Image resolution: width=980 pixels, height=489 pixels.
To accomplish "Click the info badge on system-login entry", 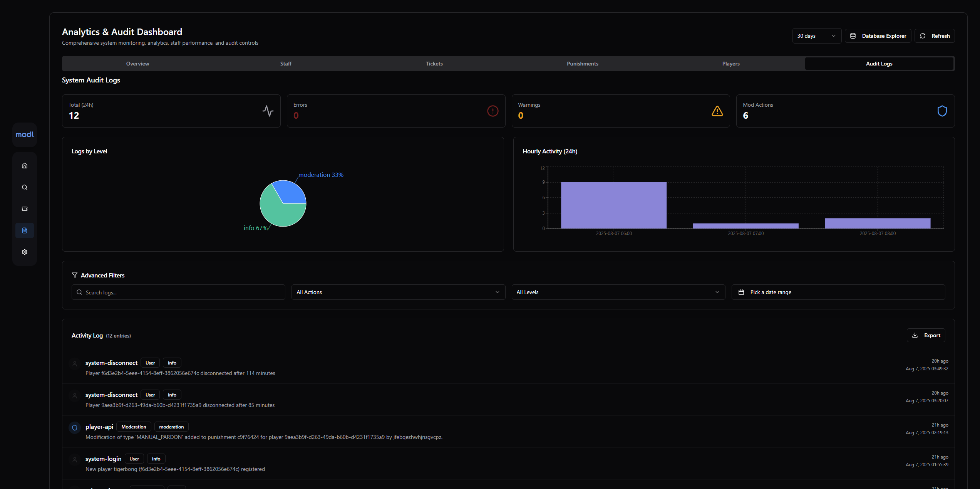I will tap(156, 459).
